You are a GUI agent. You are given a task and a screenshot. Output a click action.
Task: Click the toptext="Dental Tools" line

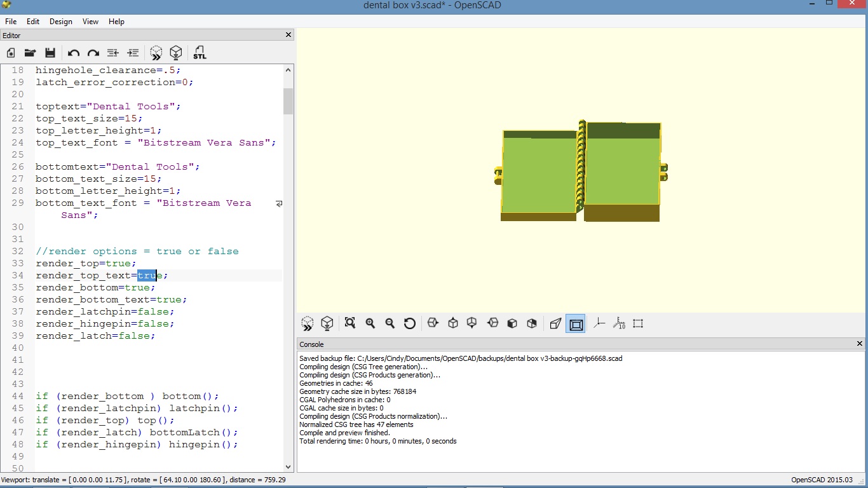pyautogui.click(x=108, y=106)
